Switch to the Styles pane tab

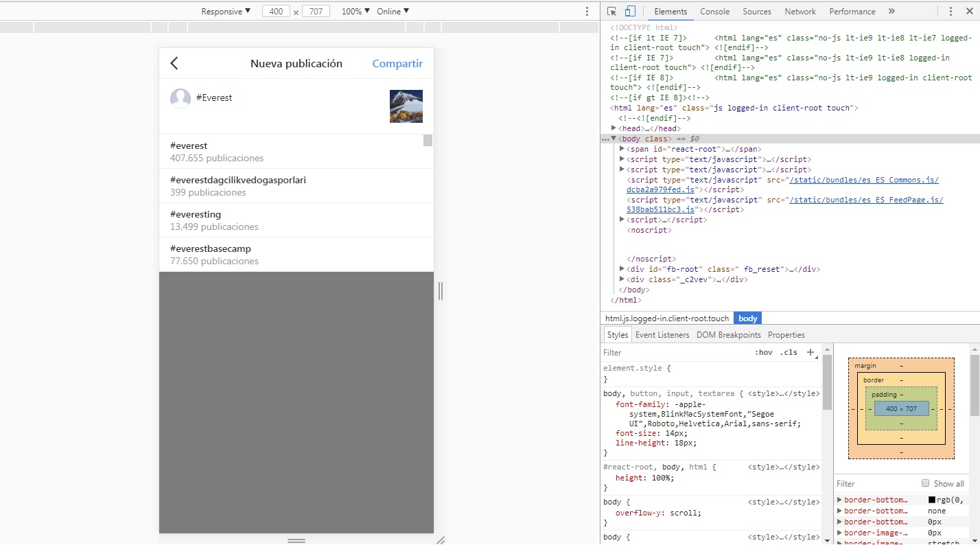tap(618, 335)
